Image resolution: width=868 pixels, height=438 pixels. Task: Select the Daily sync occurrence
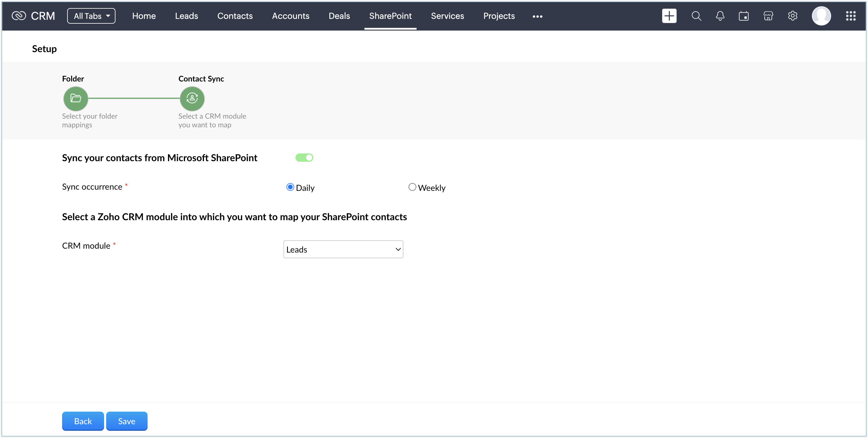(290, 187)
